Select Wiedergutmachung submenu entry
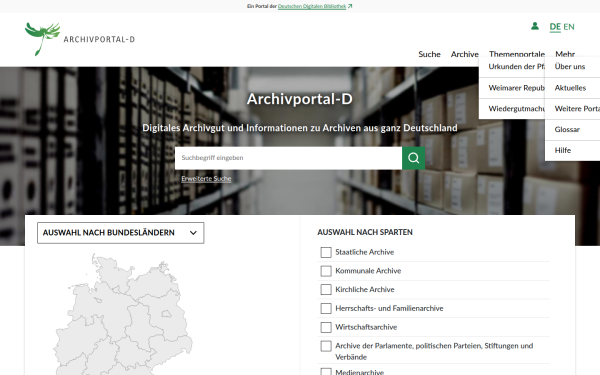The height and width of the screenshot is (375, 600). click(512, 109)
